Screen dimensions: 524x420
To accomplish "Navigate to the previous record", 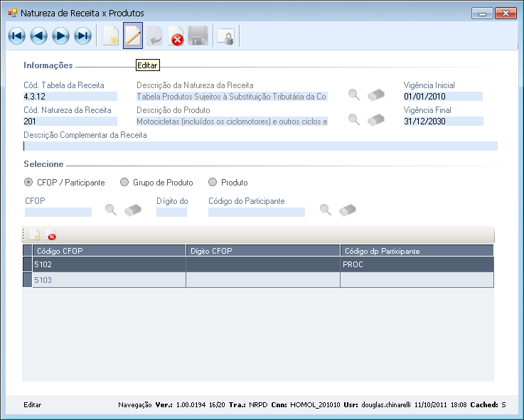I will 38,36.
